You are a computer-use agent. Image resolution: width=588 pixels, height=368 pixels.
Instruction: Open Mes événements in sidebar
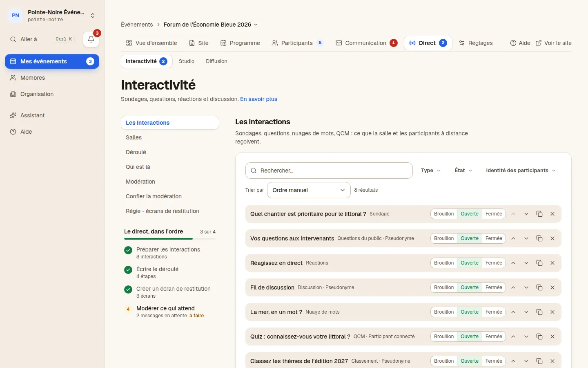click(52, 61)
